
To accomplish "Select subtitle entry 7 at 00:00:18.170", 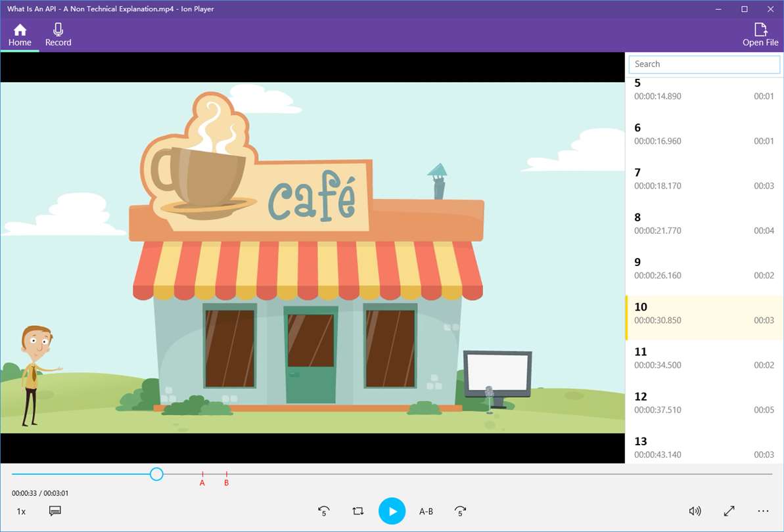I will tap(704, 179).
